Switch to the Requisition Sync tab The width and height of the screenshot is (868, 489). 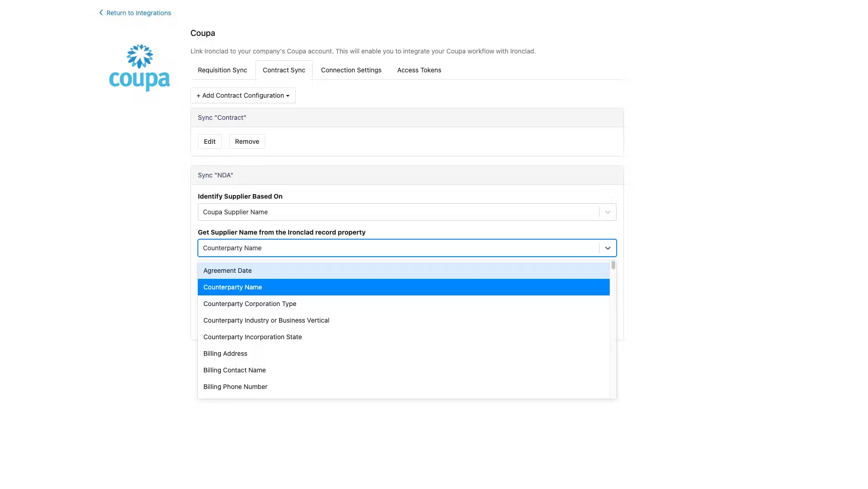[x=222, y=70]
